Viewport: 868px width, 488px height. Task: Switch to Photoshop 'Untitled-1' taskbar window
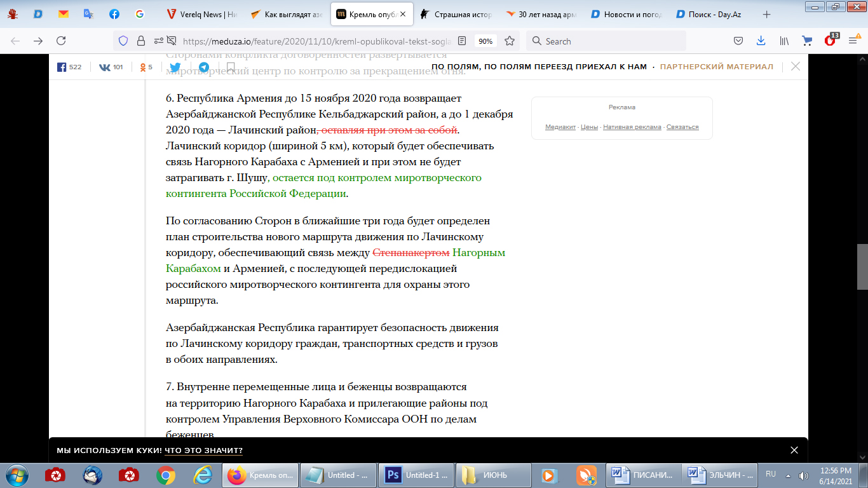pos(416,475)
